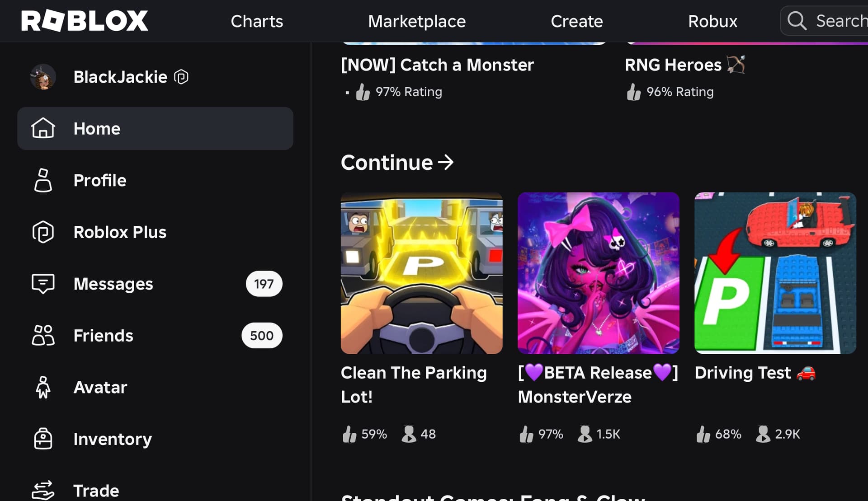Image resolution: width=868 pixels, height=501 pixels.
Task: Open the Home sidebar icon
Action: (43, 128)
